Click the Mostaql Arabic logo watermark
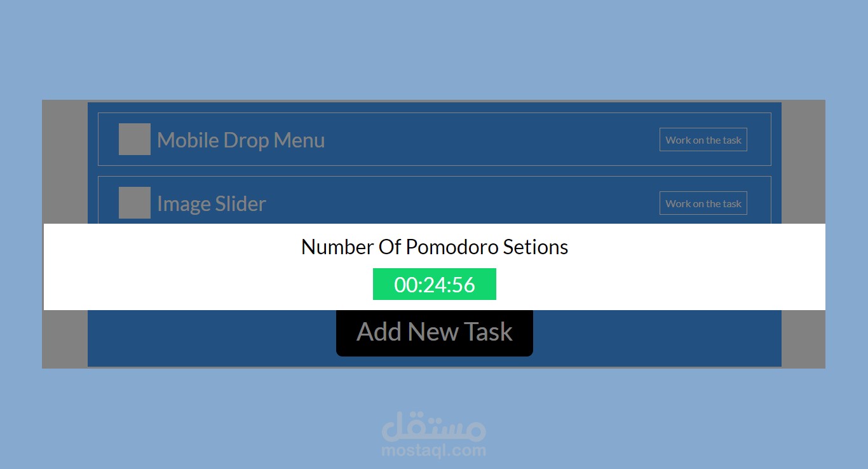 click(434, 426)
